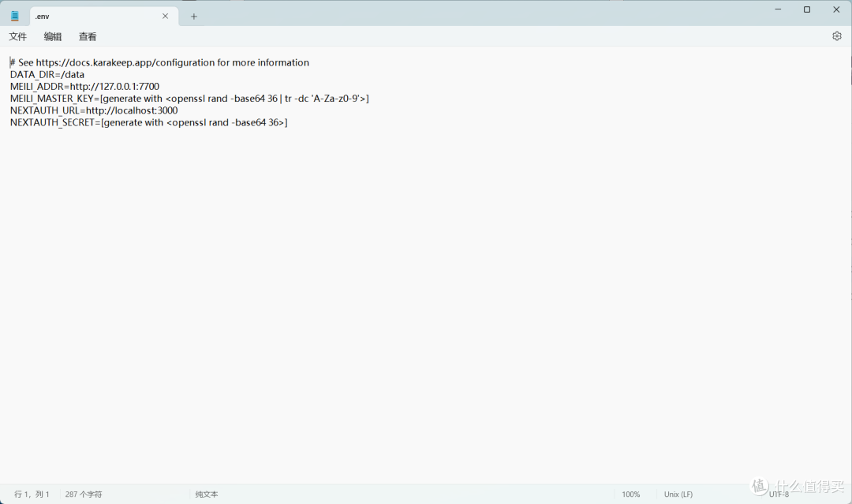Click the docs.karakeep.app URL in the comment
Screen dimensions: 852x504
coord(123,63)
